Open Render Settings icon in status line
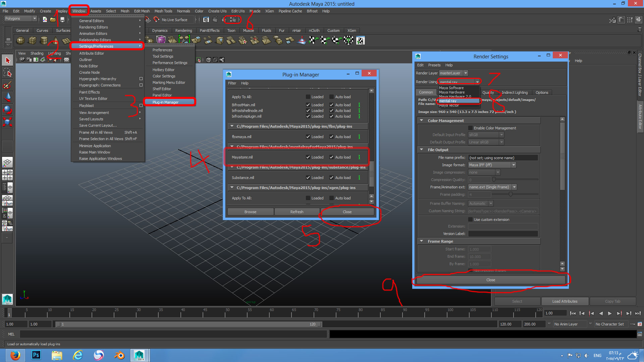The image size is (644, 362). click(x=233, y=19)
